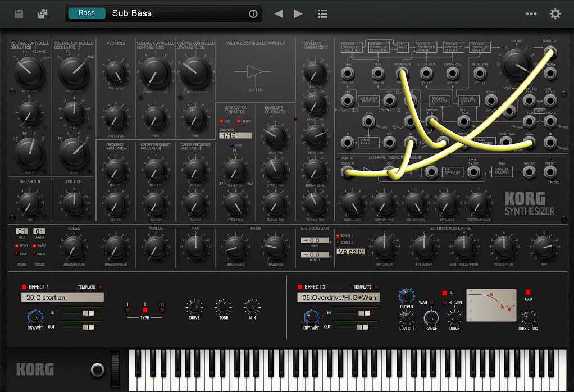Click the Ext Signal In patch jack
Image resolution: width=574 pixels, height=392 pixels.
402,74
